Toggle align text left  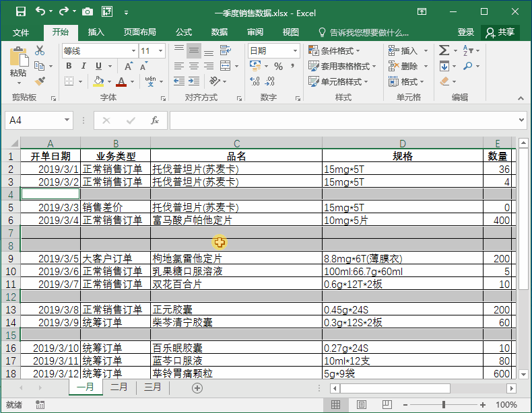click(x=179, y=66)
